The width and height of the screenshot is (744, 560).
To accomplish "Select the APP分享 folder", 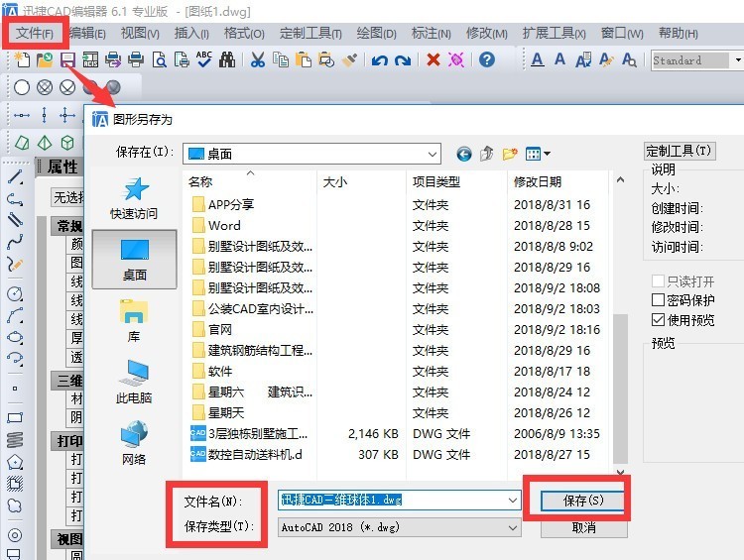I will point(230,205).
